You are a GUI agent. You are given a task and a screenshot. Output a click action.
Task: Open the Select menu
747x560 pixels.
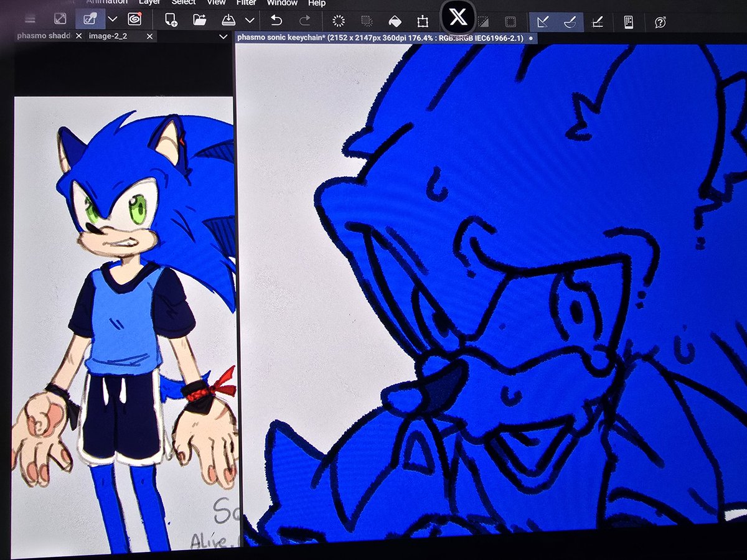pos(184,2)
